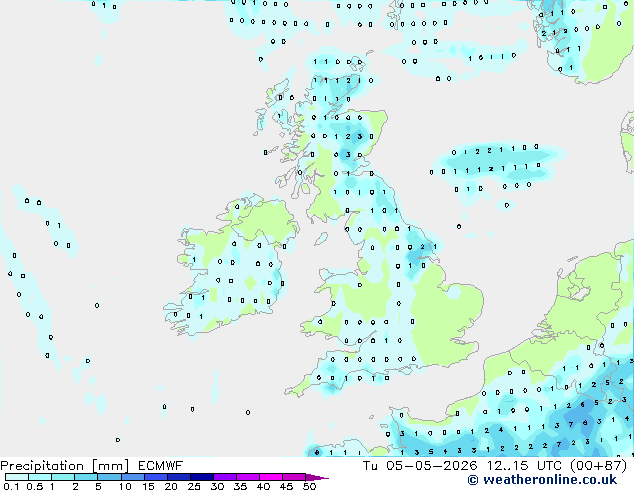This screenshot has width=634, height=490.
Task: Click the "ECMWF" model label
Action: (x=161, y=466)
